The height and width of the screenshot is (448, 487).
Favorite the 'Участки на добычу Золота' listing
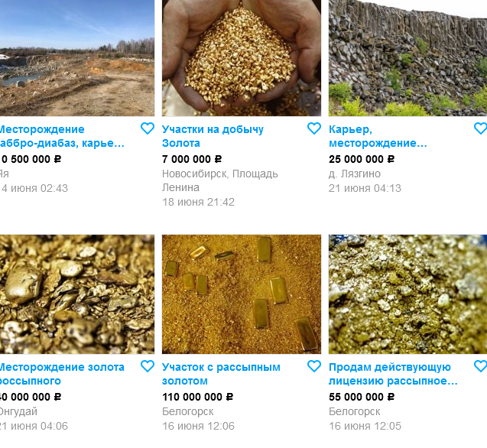(314, 128)
